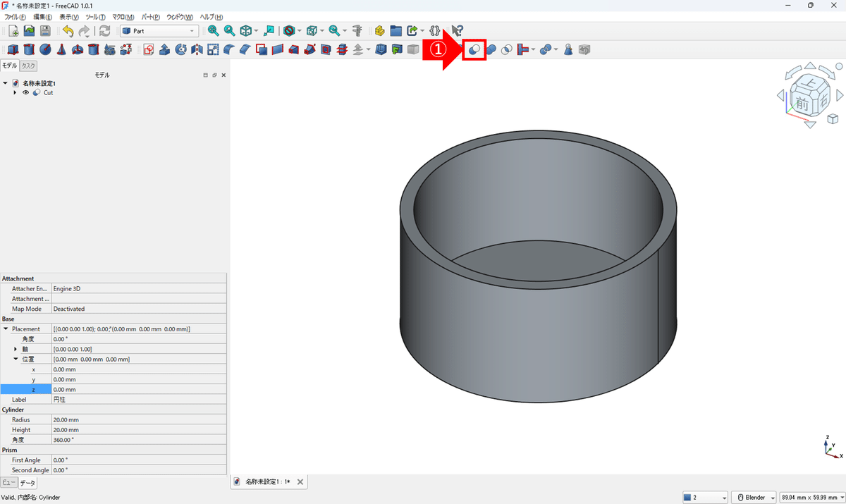The image size is (846, 504).
Task: Open the standard views dropdown
Action: click(256, 31)
